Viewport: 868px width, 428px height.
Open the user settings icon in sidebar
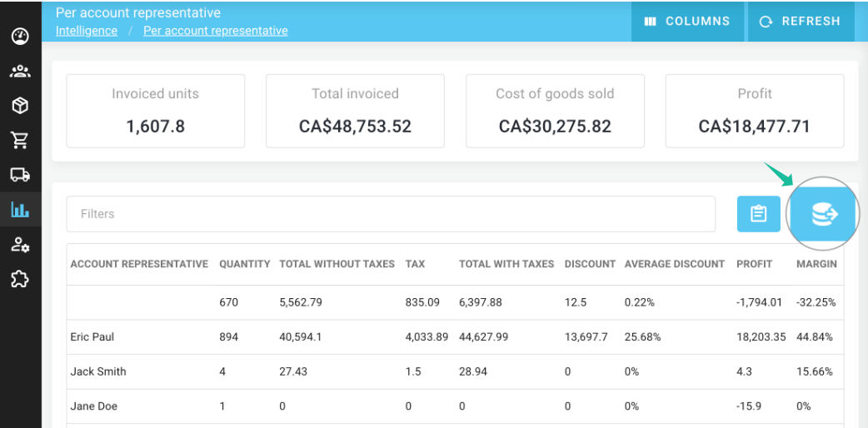(20, 245)
